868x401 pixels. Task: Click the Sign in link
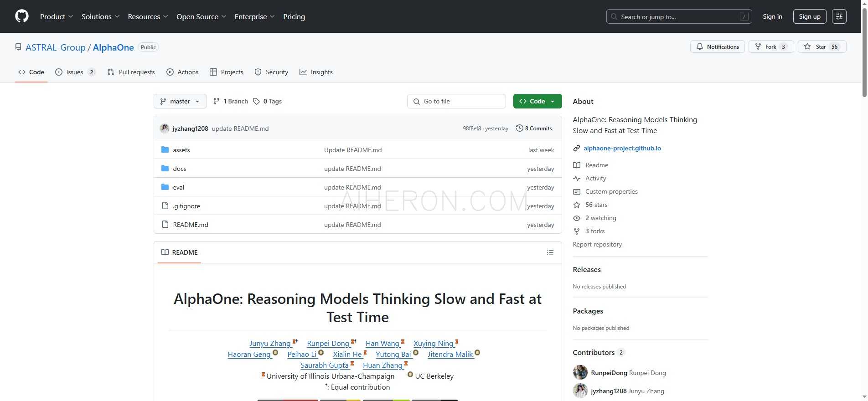coord(772,16)
